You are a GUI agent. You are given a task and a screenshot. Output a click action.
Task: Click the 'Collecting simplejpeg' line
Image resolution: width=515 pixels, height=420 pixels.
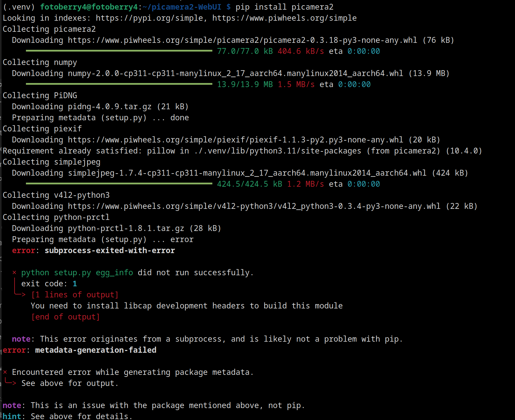tap(52, 162)
